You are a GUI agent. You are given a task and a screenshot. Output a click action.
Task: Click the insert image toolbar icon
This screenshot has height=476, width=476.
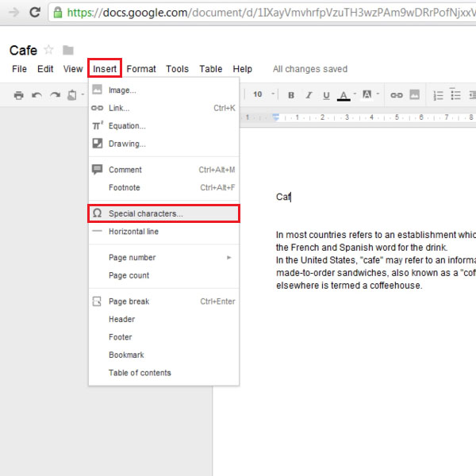[414, 94]
